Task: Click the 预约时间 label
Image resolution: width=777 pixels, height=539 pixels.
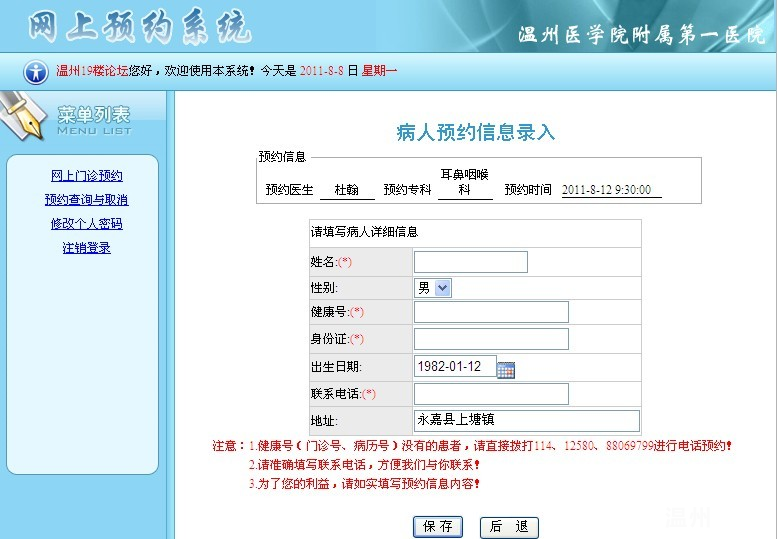Action: point(528,190)
